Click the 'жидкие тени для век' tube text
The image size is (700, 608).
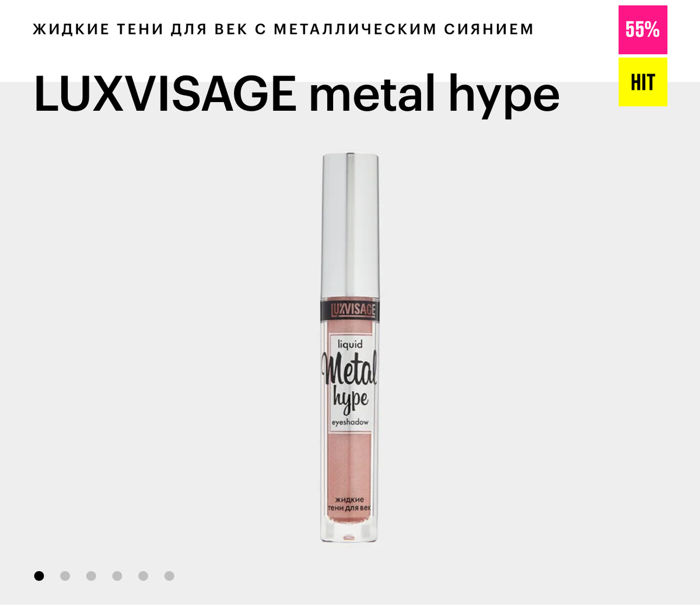tap(349, 504)
